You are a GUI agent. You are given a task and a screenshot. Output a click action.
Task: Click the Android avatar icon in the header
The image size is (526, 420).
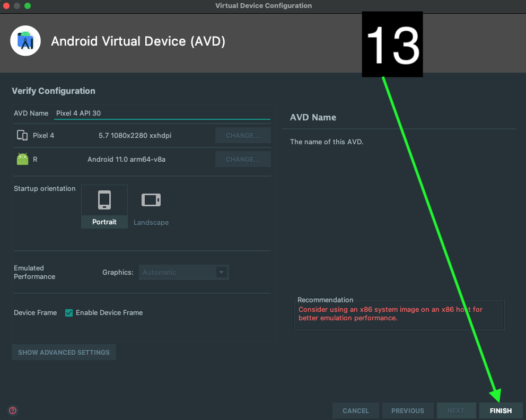(25, 40)
